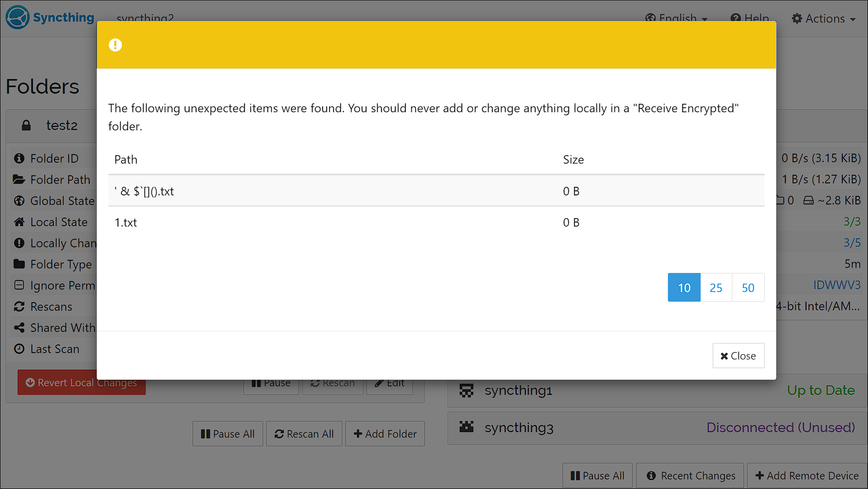Image resolution: width=868 pixels, height=489 pixels.
Task: Open the Actions dropdown
Action: pos(824,18)
